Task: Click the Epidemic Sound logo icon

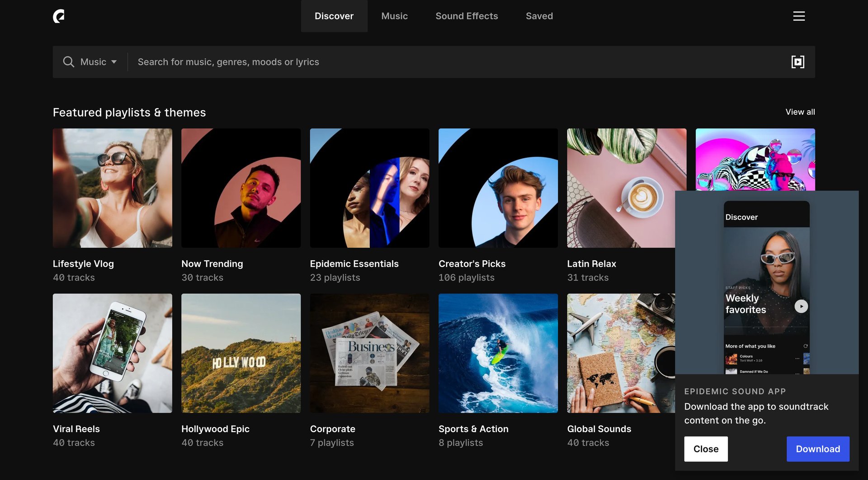Action: [x=58, y=16]
